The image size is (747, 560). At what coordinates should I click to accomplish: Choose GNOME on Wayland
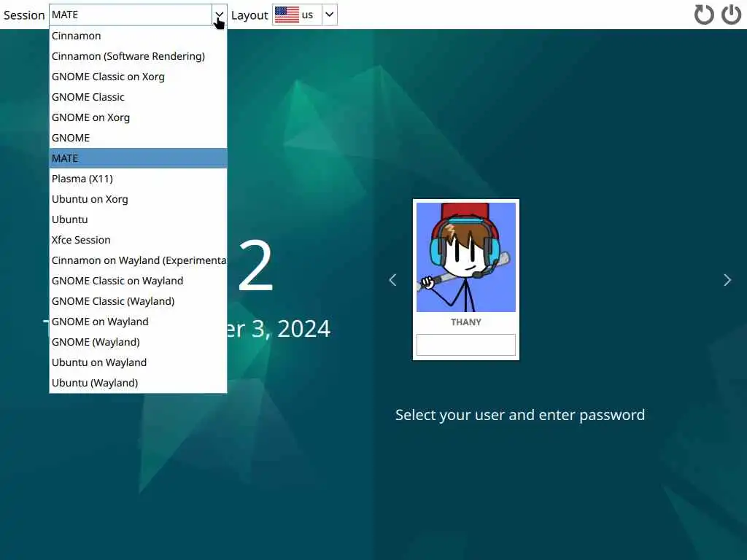coord(138,322)
